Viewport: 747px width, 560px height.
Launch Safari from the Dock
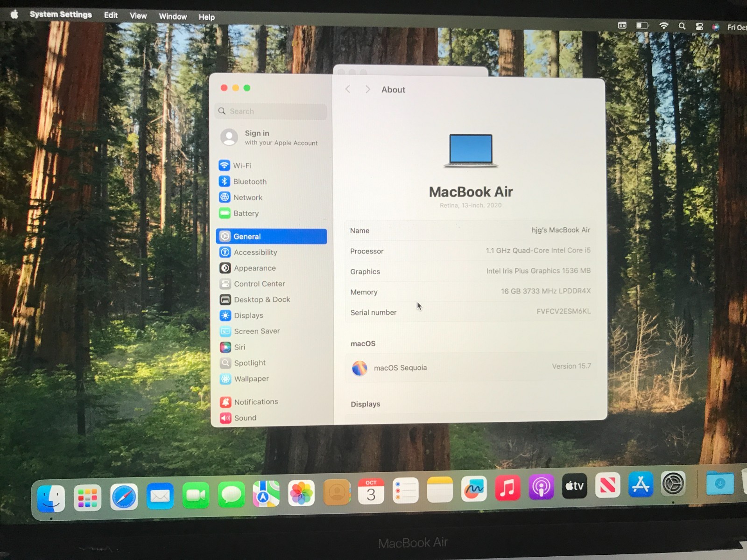click(124, 497)
